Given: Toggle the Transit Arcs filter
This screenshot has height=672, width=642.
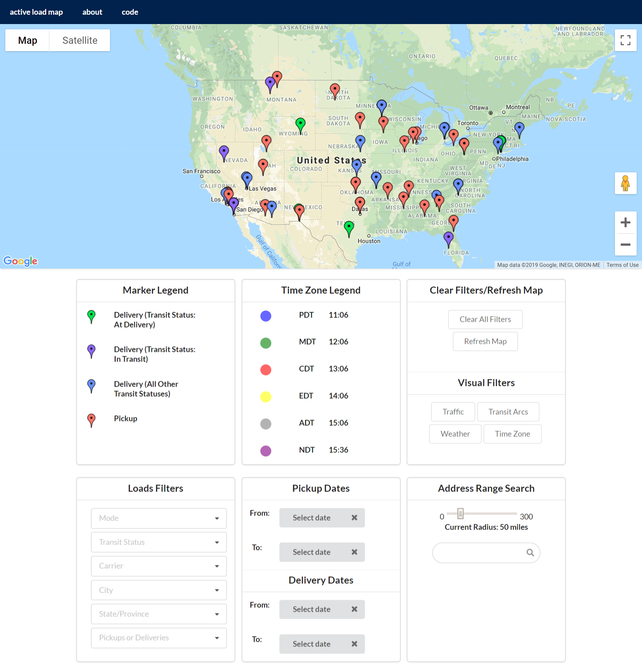Looking at the screenshot, I should 508,412.
